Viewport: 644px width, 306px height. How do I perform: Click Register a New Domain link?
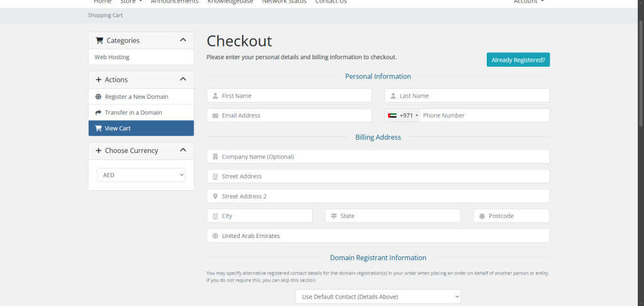click(141, 97)
